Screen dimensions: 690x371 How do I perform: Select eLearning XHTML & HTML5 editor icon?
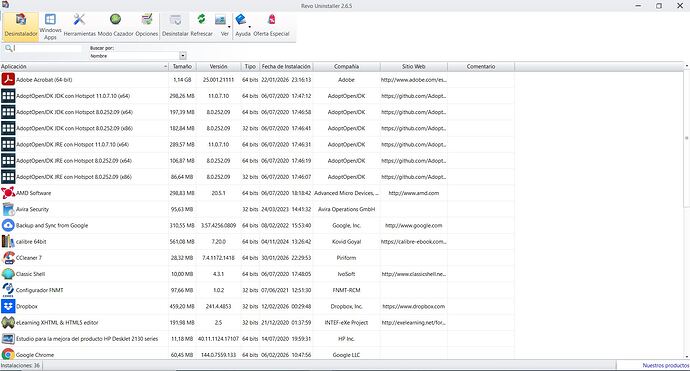[x=8, y=323]
